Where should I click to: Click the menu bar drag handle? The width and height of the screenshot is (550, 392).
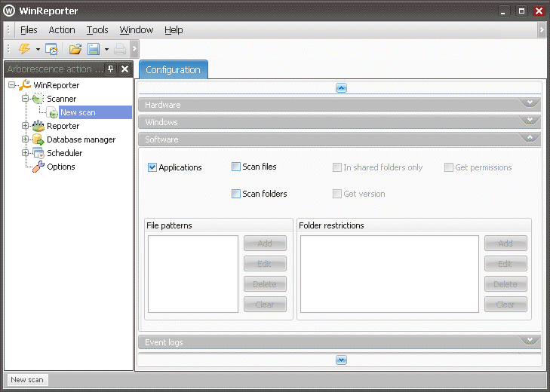(8, 30)
